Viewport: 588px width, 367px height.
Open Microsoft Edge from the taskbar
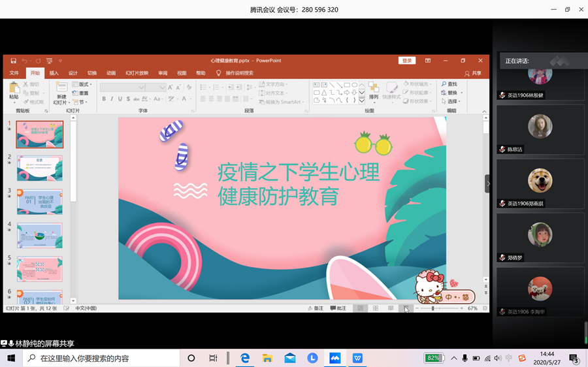[x=245, y=358]
